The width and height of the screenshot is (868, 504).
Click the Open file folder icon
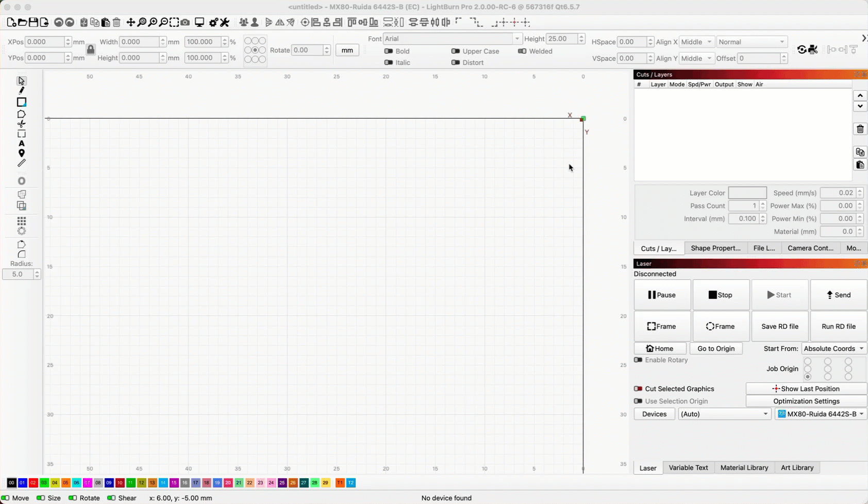click(x=22, y=22)
